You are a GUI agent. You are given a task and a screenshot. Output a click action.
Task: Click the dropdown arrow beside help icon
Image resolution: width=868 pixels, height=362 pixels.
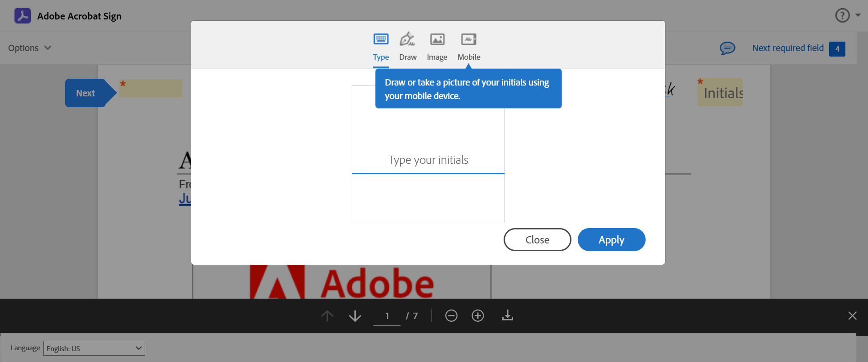pyautogui.click(x=858, y=15)
